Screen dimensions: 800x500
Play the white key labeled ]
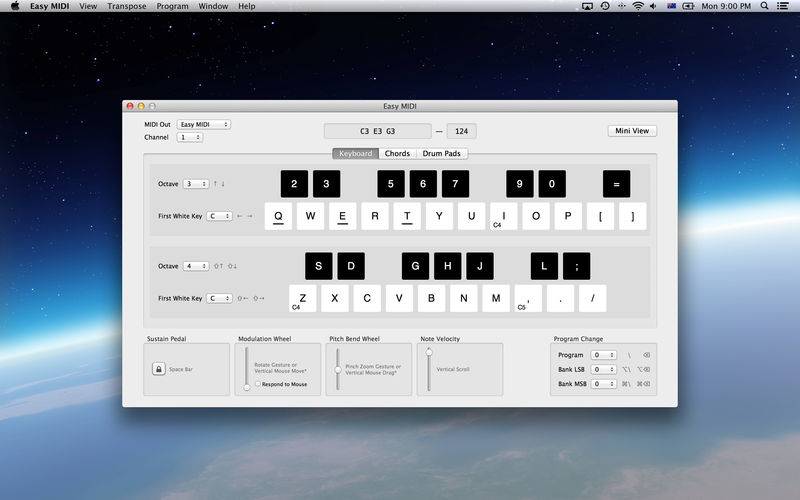[633, 216]
